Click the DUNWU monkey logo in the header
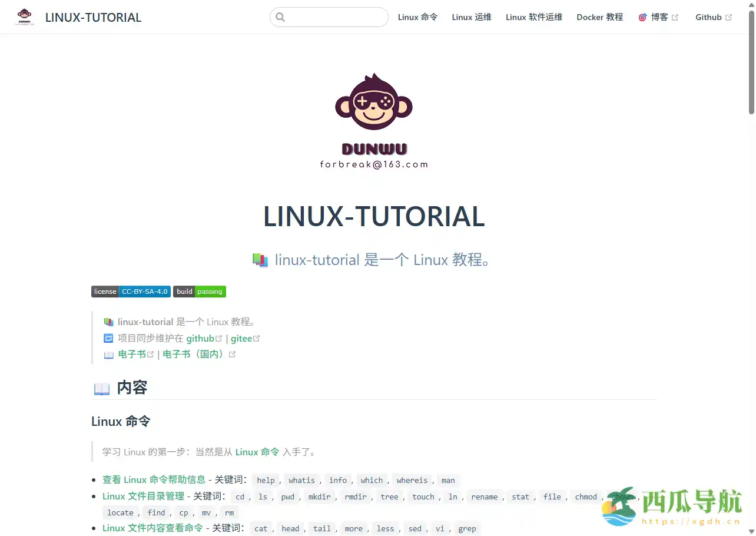The image size is (756, 536). (x=24, y=16)
